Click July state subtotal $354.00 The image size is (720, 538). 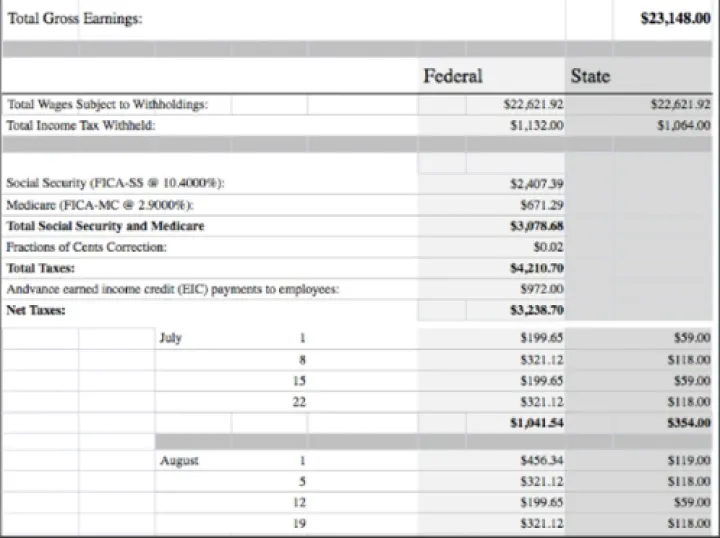click(x=687, y=423)
